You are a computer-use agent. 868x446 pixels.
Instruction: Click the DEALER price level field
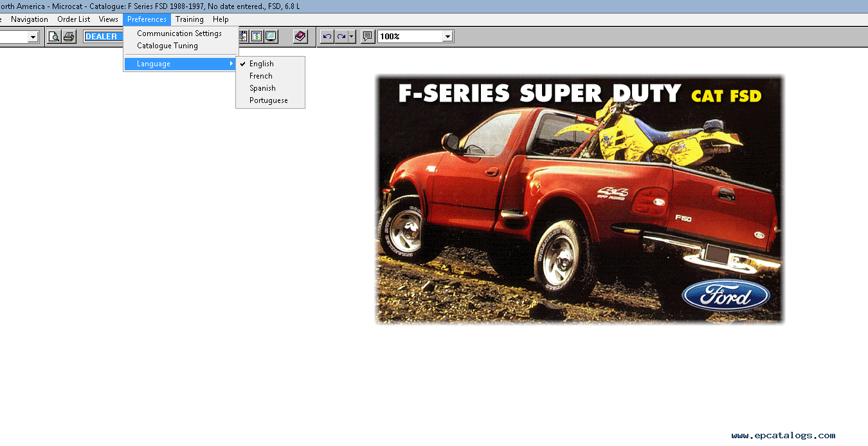(103, 37)
